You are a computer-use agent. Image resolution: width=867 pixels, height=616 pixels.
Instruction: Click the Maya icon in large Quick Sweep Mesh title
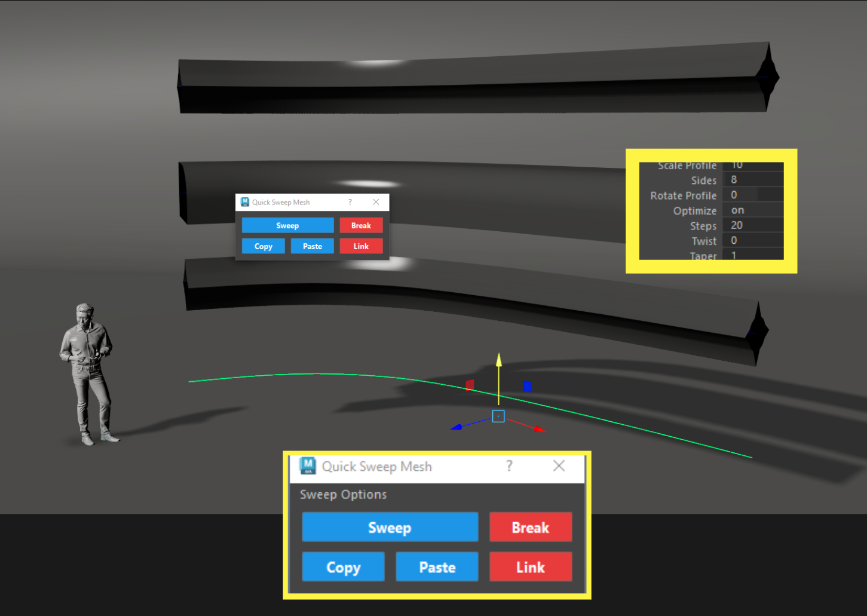click(308, 466)
